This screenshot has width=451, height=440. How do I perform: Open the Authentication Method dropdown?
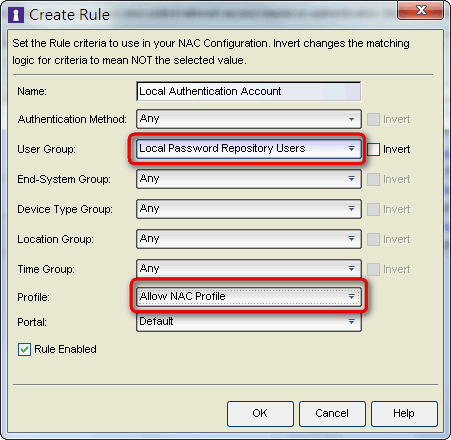tap(249, 119)
